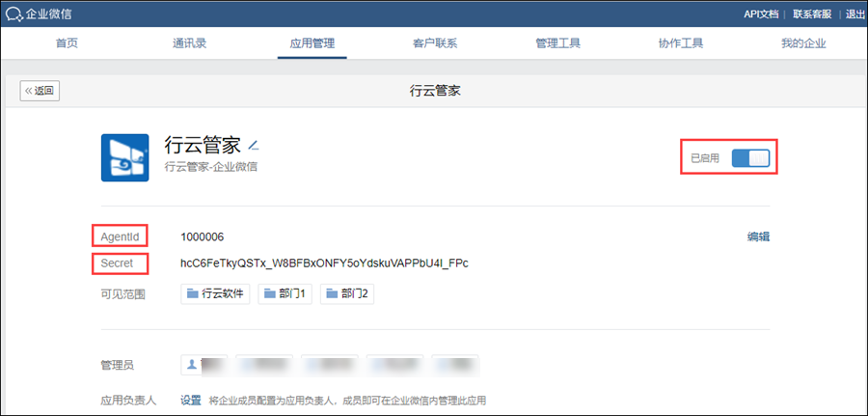Click the large 行云管家 app name heading
Image resolution: width=868 pixels, height=416 pixels.
click(x=203, y=145)
